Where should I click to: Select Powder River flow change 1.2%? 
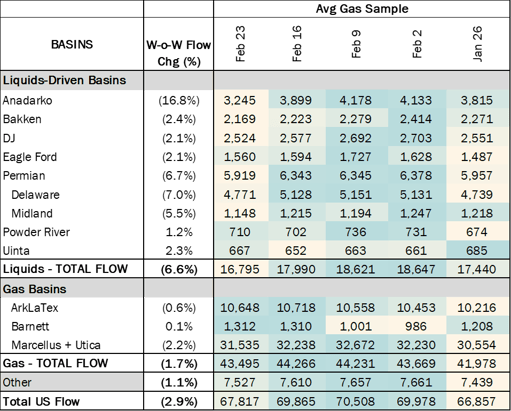click(x=179, y=232)
